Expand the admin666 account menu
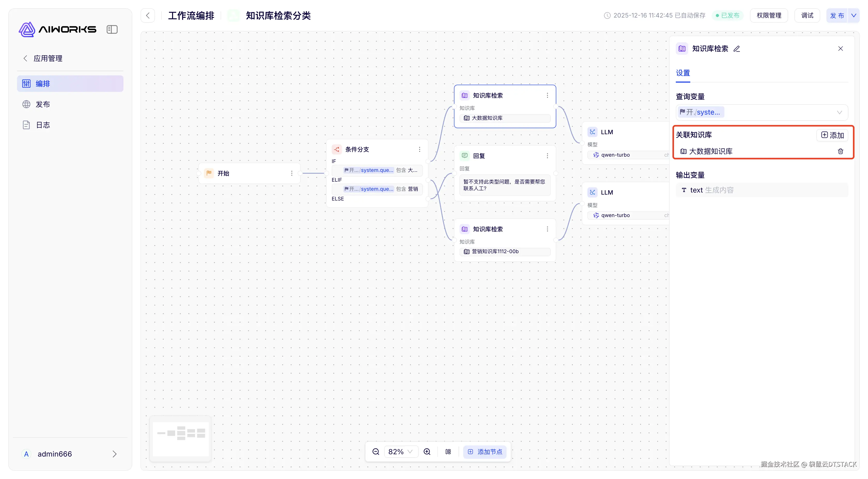This screenshot has height=479, width=868. click(114, 454)
